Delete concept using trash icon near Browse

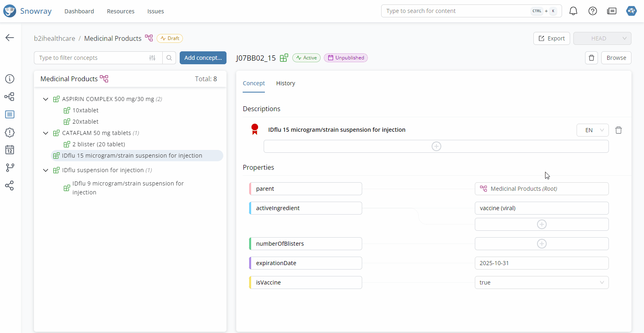591,58
